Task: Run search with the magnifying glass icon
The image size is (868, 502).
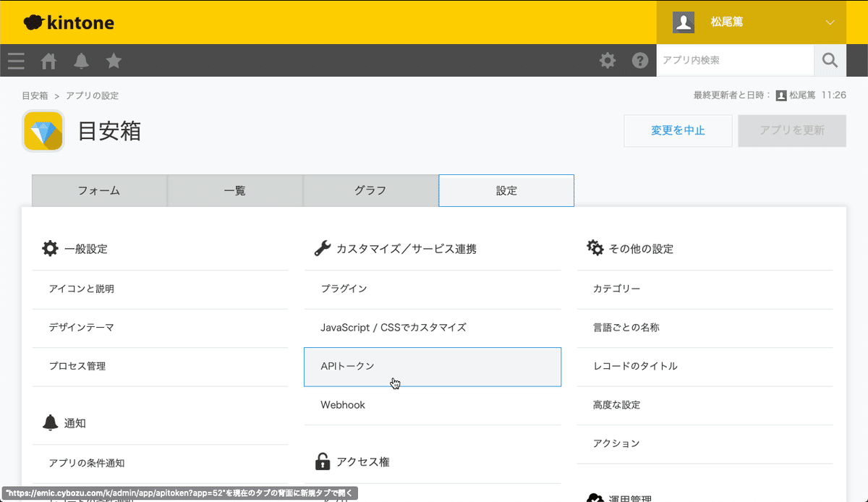Action: click(830, 61)
